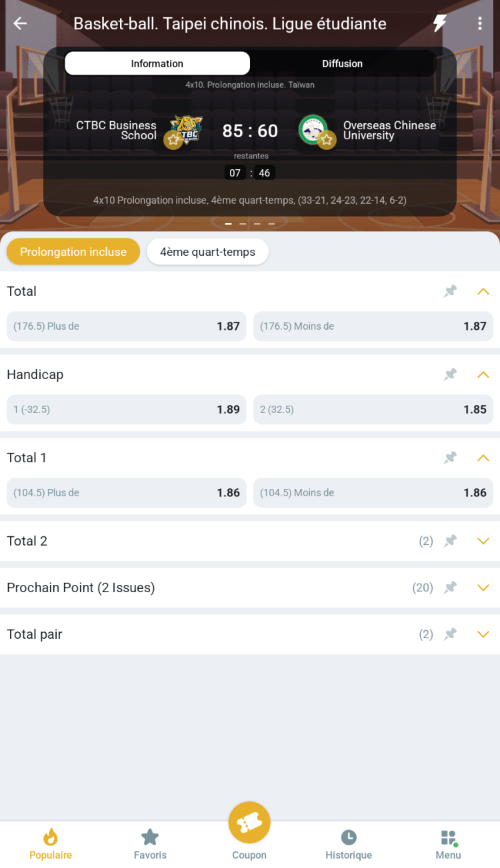Select the 4ème quart-temps filter

coord(207,252)
